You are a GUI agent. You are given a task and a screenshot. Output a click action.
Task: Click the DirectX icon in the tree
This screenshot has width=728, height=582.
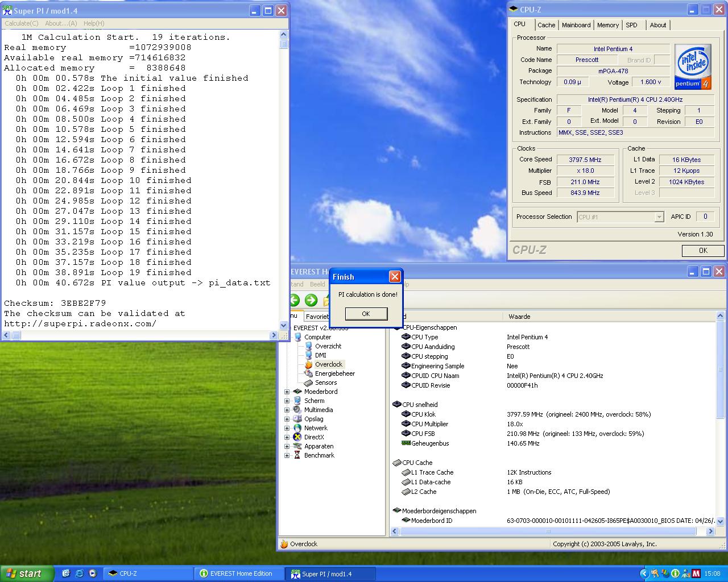297,437
